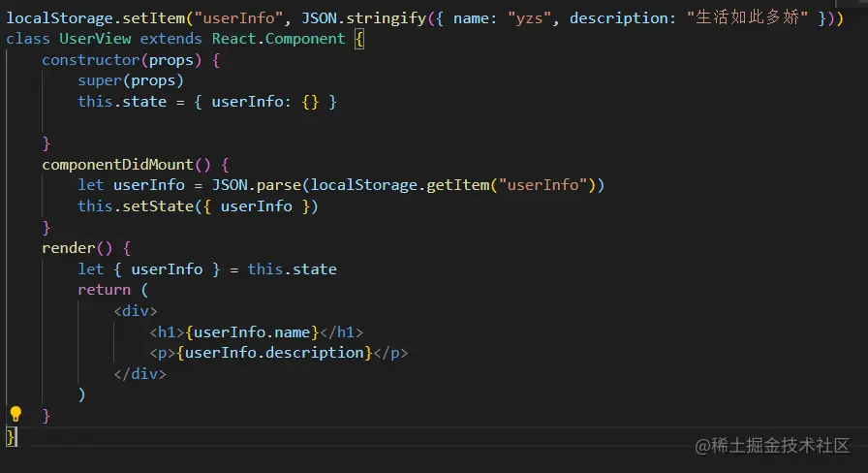The image size is (868, 473).
Task: Click the opening <div> tag
Action: click(x=136, y=311)
